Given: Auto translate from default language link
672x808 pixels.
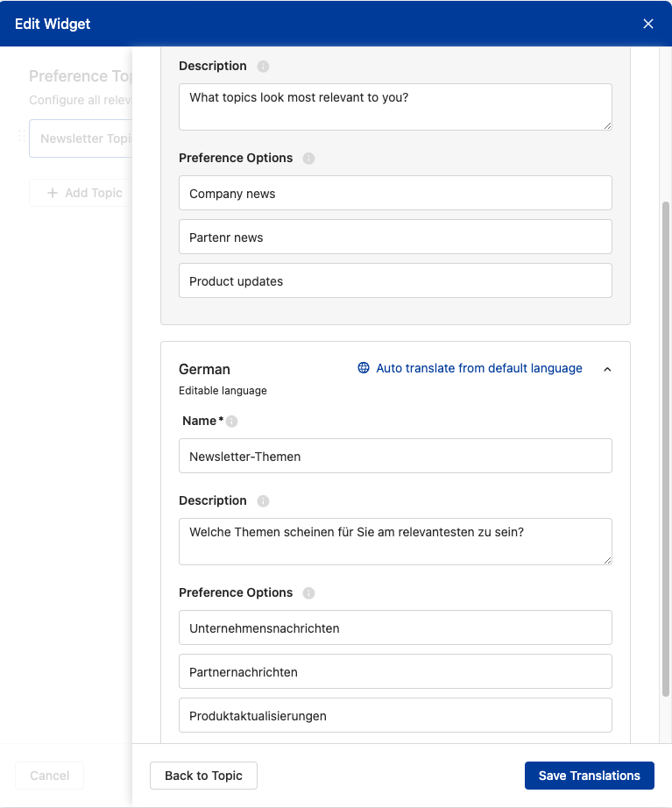Looking at the screenshot, I should 478,368.
